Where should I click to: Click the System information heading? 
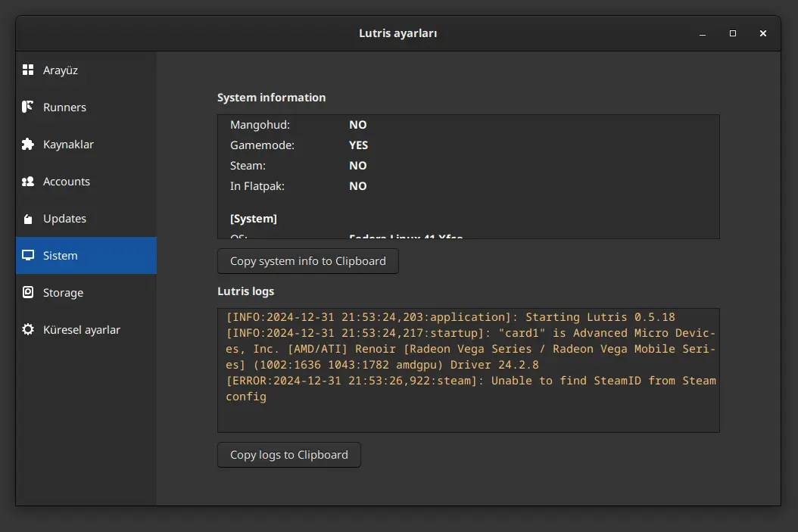271,98
